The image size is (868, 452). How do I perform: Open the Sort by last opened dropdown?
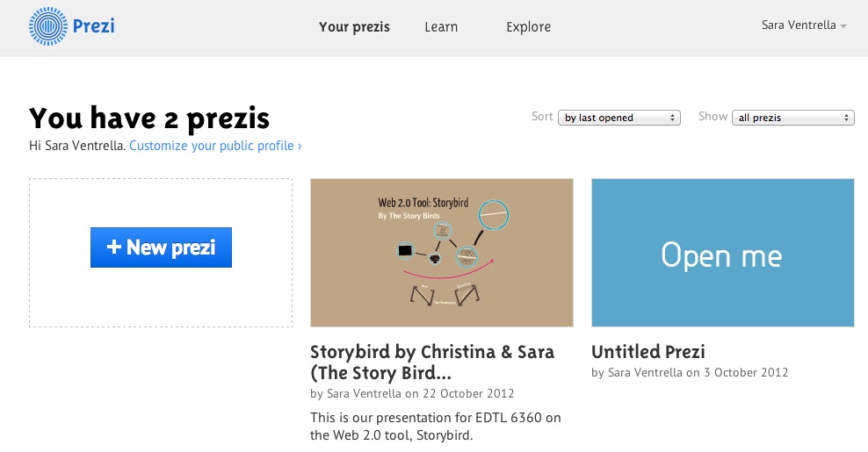click(x=619, y=118)
